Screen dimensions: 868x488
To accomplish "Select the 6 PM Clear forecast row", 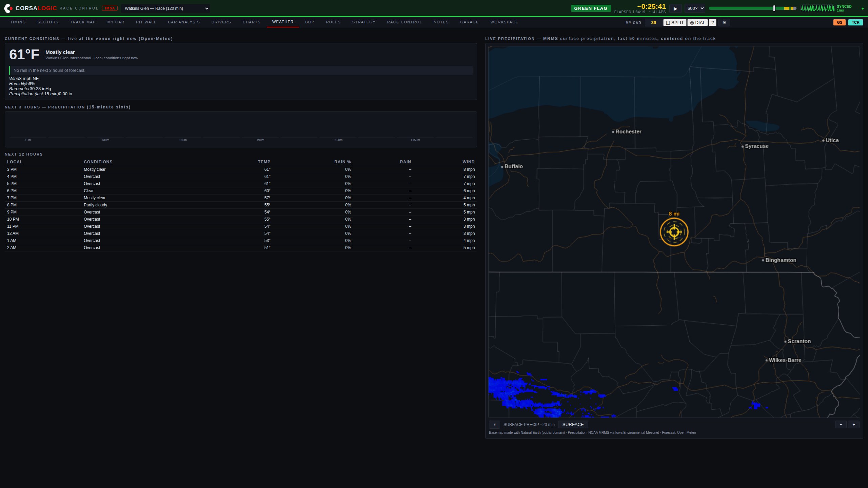I will pyautogui.click(x=241, y=191).
